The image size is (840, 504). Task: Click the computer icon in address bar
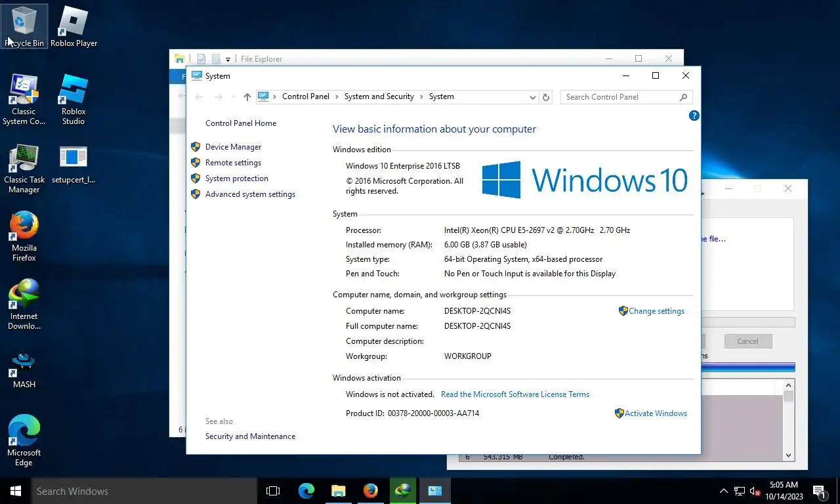pyautogui.click(x=263, y=96)
